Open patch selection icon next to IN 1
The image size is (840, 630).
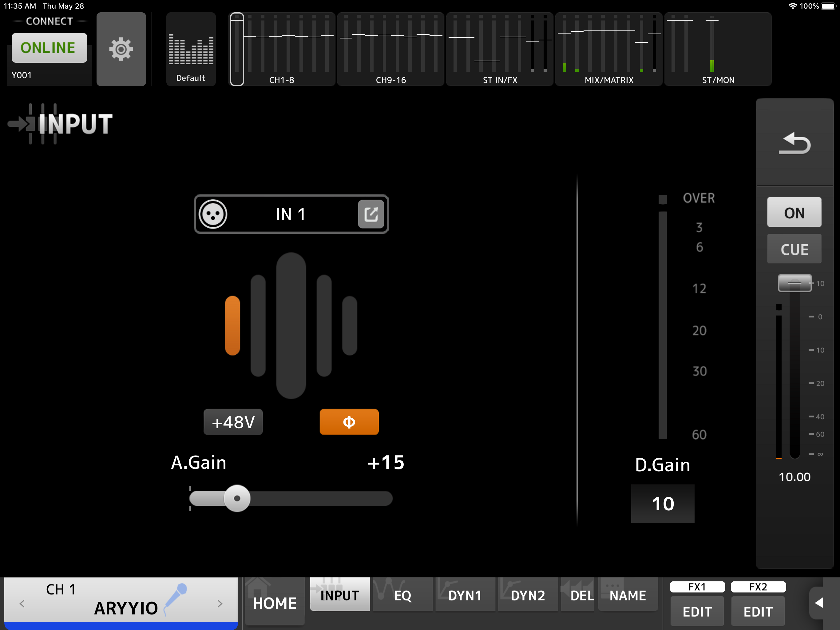pos(370,214)
